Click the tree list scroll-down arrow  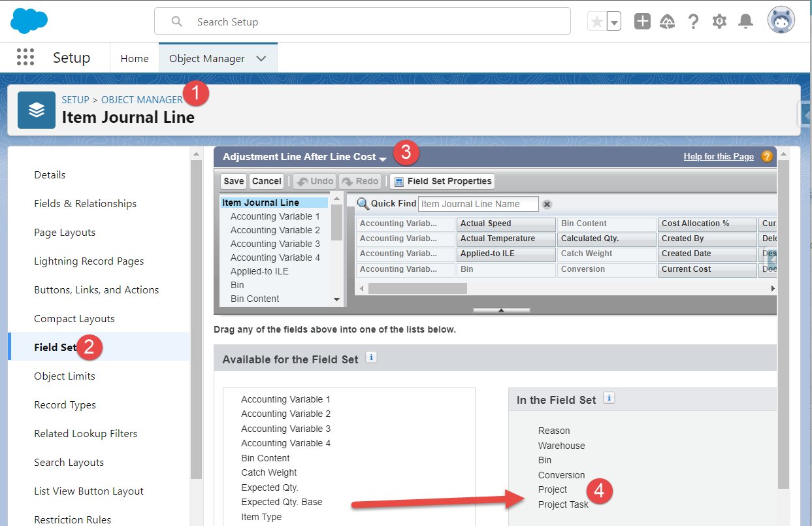[x=337, y=299]
